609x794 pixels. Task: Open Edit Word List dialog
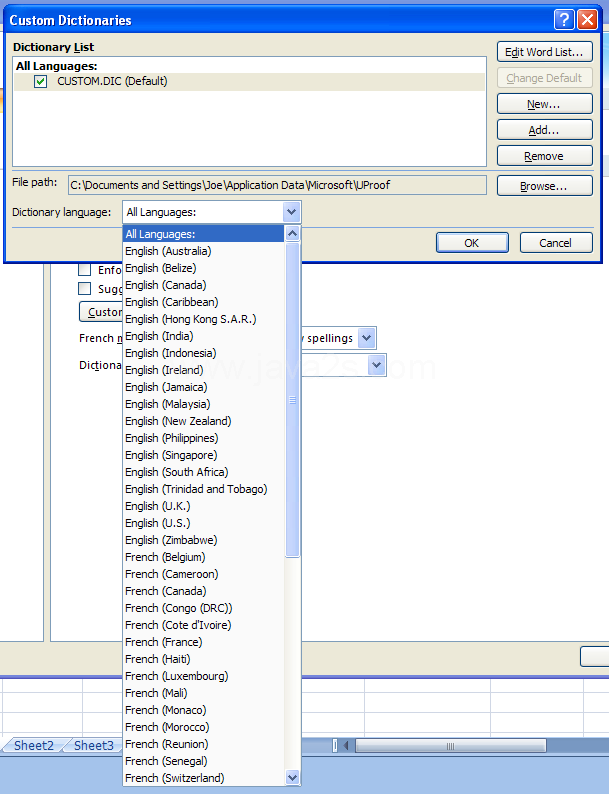coord(544,52)
